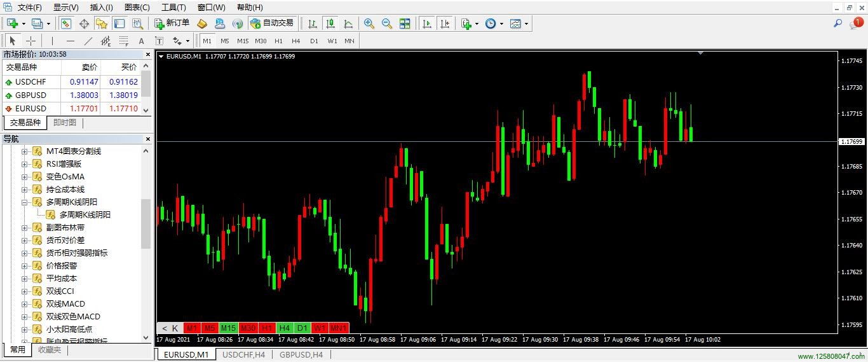Screen dimensions: 868x362
Task: Click the indicators add icon
Action: pos(466,24)
